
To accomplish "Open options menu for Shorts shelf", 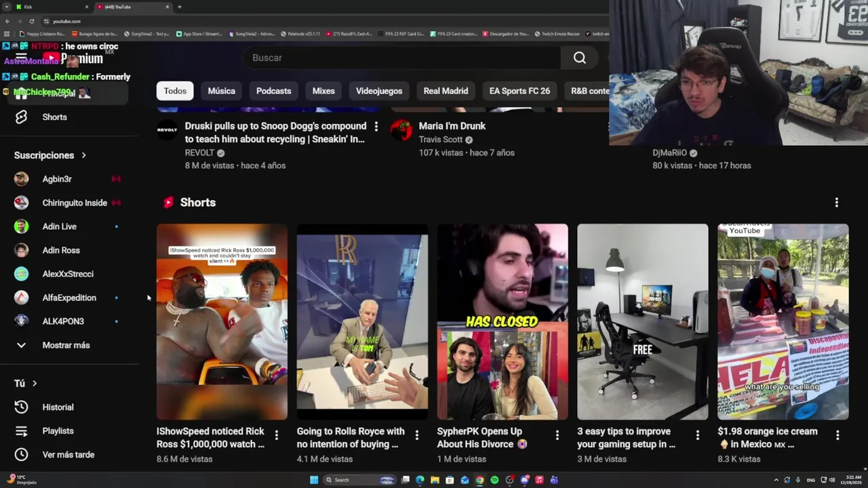I will point(836,203).
